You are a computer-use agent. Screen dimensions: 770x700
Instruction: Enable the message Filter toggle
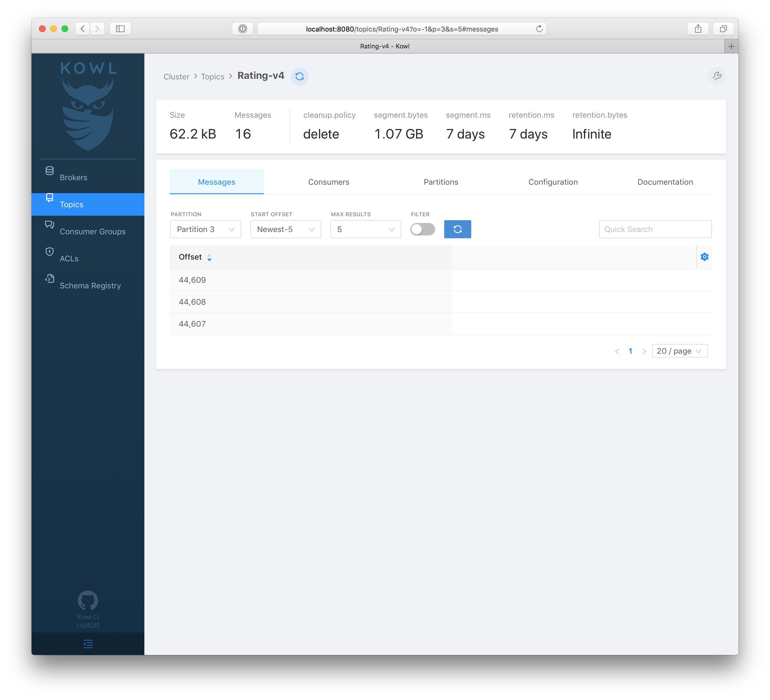(x=422, y=229)
